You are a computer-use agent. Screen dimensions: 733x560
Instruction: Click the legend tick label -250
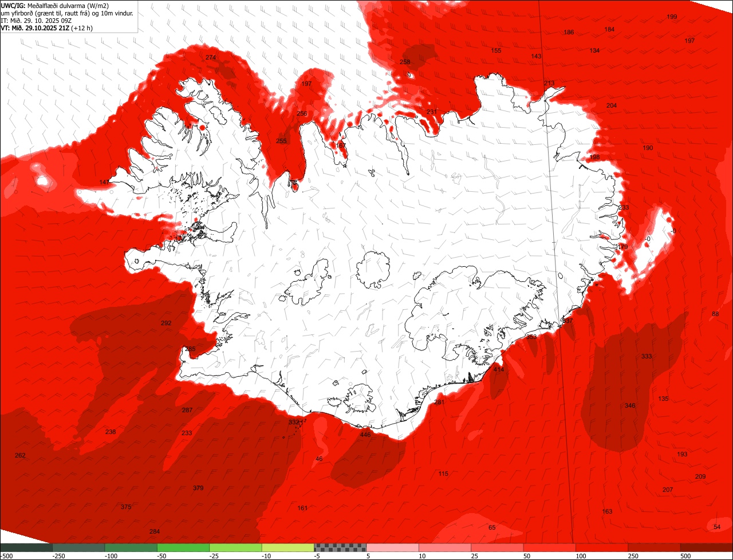pos(58,556)
